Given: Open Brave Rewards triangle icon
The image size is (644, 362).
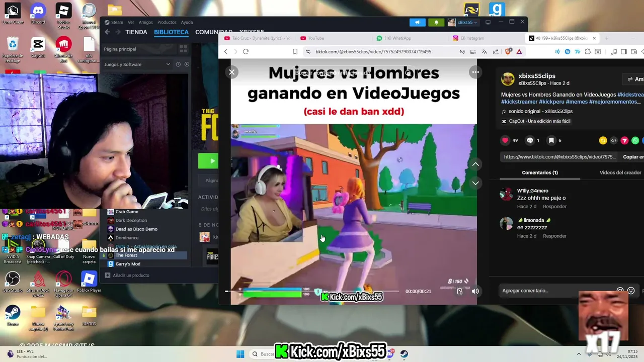Looking at the screenshot, I should [x=519, y=51].
